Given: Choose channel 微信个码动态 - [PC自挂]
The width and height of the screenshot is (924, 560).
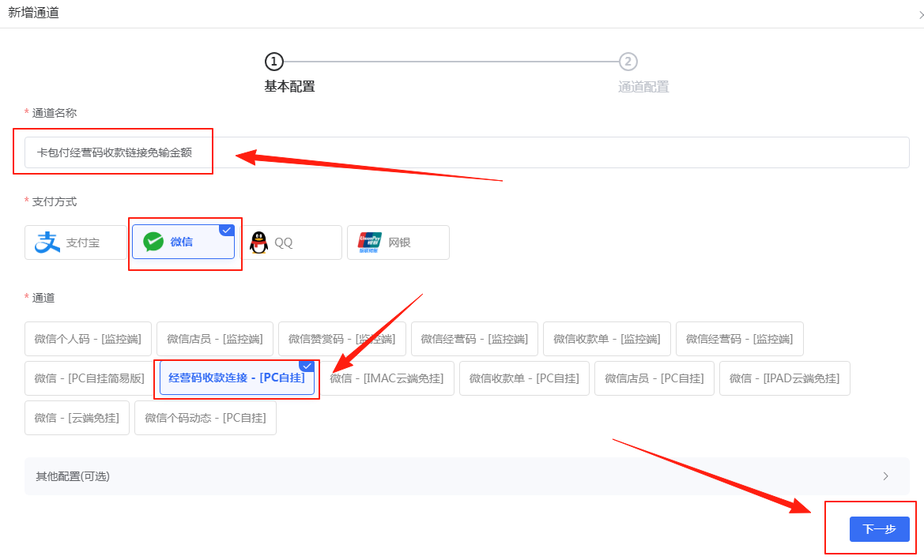Looking at the screenshot, I should click(x=205, y=418).
